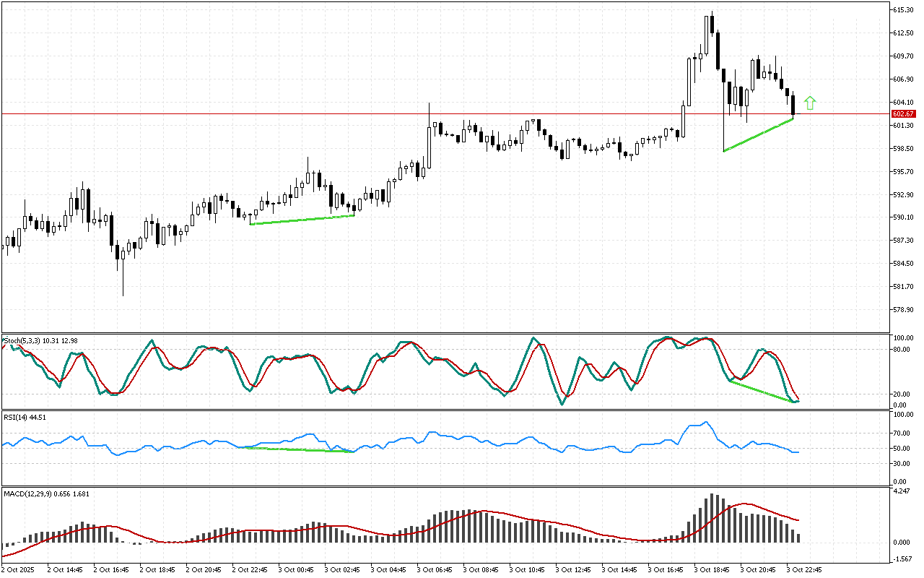Click the 70.00 level on RSI scale
Screen dimensions: 924x578
coord(902,433)
